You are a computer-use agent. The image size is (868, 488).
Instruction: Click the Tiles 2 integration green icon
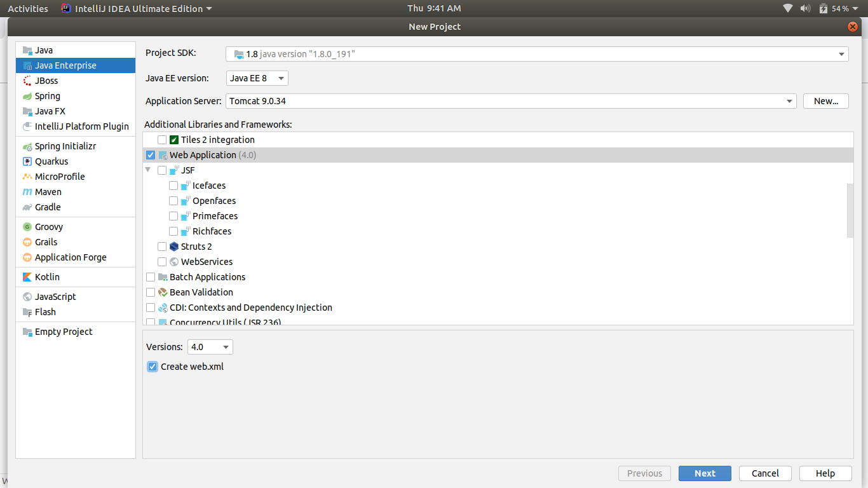pyautogui.click(x=174, y=140)
